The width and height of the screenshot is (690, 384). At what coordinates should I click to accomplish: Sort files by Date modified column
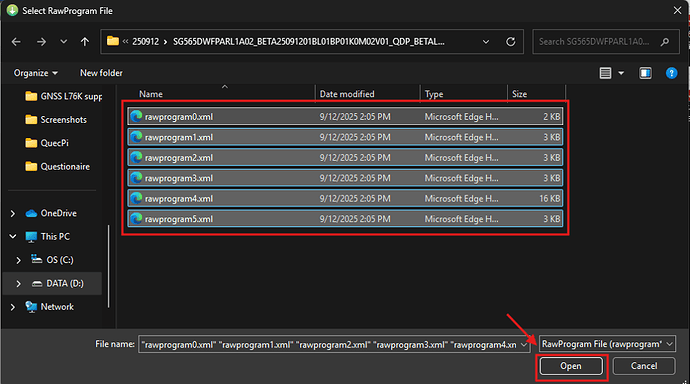347,94
